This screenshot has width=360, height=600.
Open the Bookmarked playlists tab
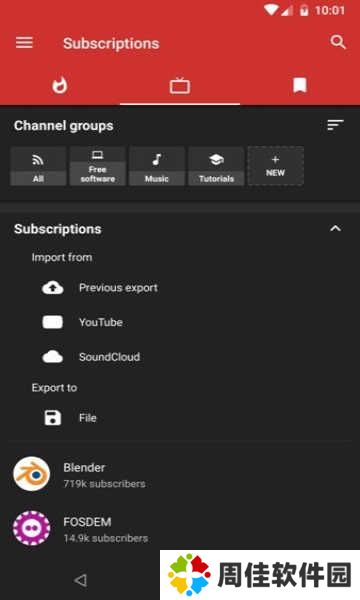(x=300, y=85)
